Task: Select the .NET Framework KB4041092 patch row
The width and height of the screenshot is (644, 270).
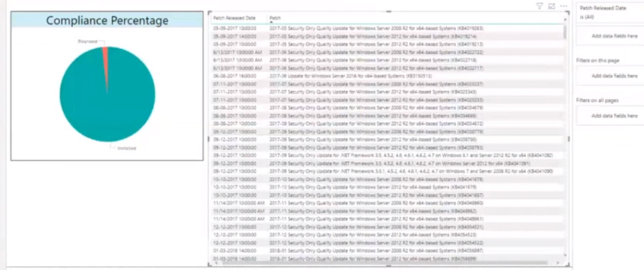Action: [x=388, y=155]
